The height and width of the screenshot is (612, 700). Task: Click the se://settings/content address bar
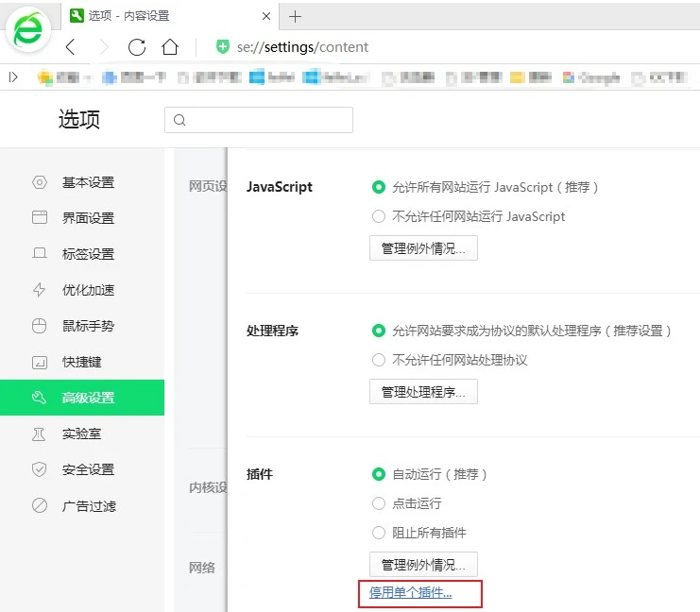point(302,47)
